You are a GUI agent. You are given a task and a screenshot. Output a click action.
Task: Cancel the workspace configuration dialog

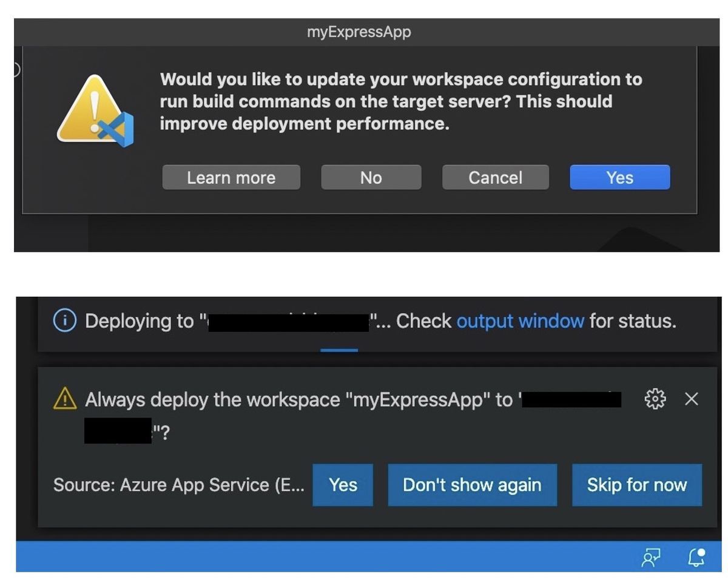(x=495, y=177)
